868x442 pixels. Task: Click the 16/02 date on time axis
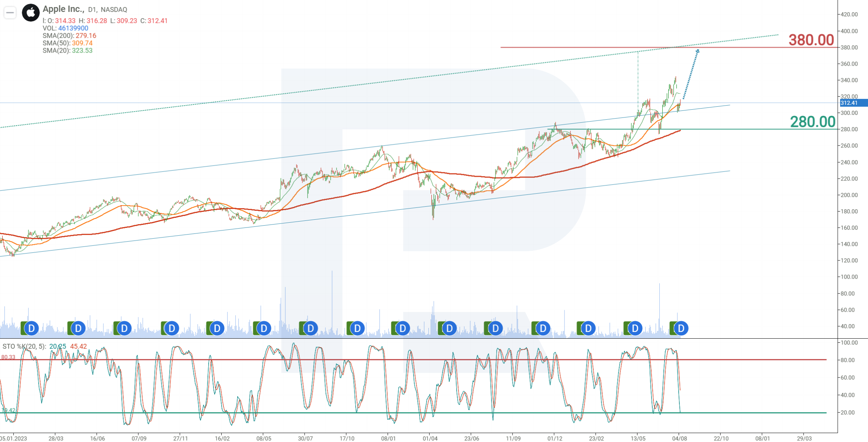click(222, 438)
